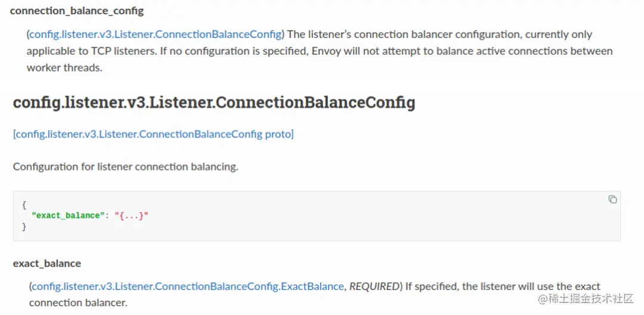Click the words "currently only" in the first paragraph

(559, 35)
